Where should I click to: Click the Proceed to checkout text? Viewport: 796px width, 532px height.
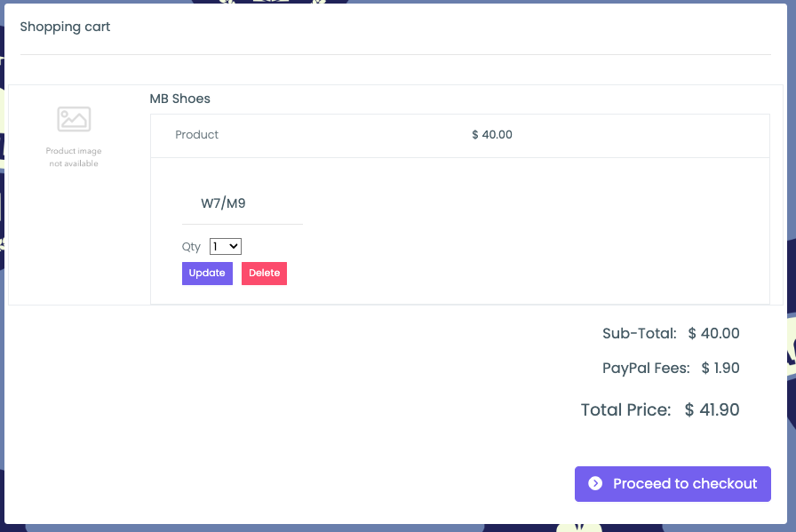tap(685, 483)
